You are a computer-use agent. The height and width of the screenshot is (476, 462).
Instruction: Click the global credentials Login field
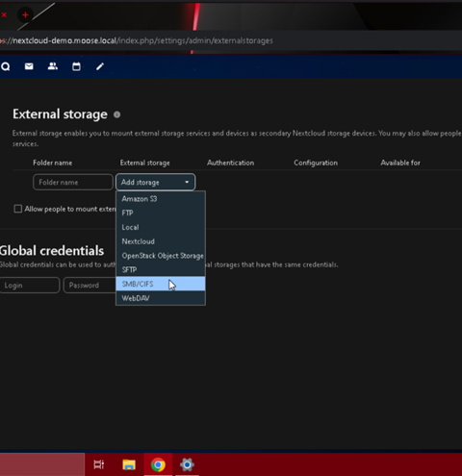tap(30, 285)
